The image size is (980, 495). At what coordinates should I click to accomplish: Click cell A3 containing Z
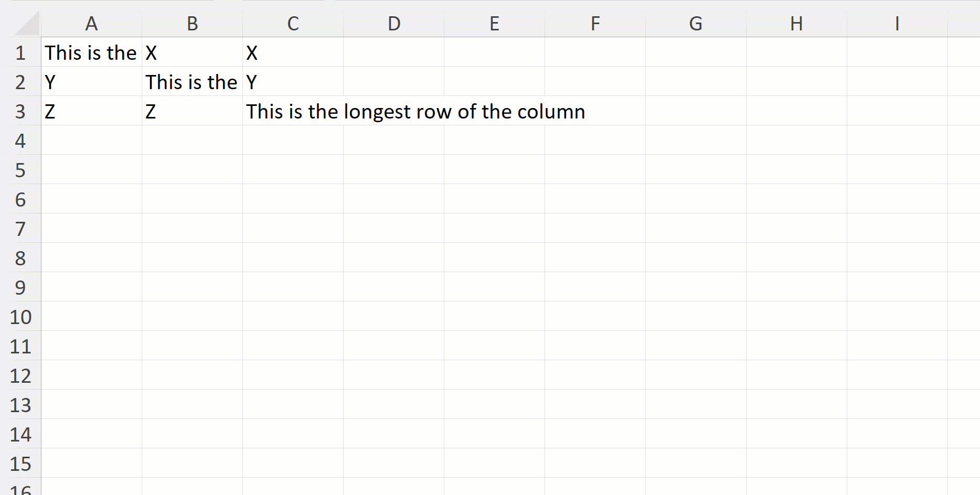coord(91,111)
